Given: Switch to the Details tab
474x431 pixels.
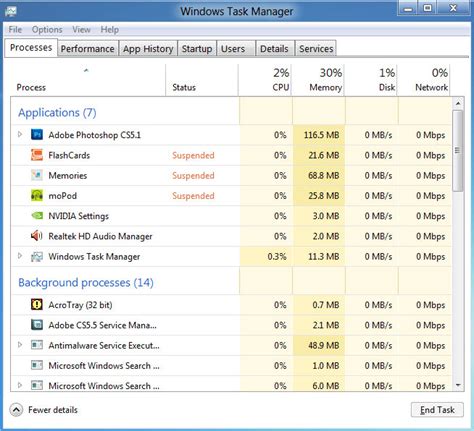Looking at the screenshot, I should pos(274,49).
